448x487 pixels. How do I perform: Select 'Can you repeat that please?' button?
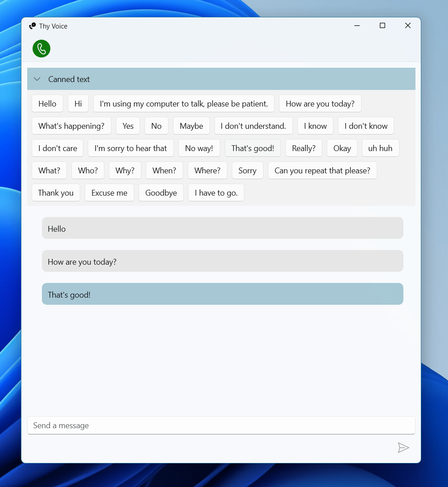(x=322, y=171)
